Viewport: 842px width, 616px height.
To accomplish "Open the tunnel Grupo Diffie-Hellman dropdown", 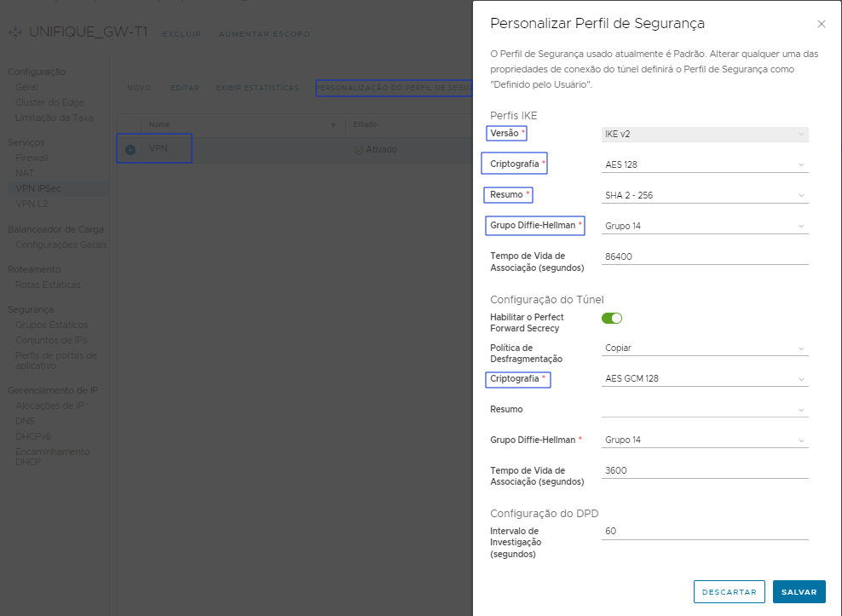I will tap(705, 440).
